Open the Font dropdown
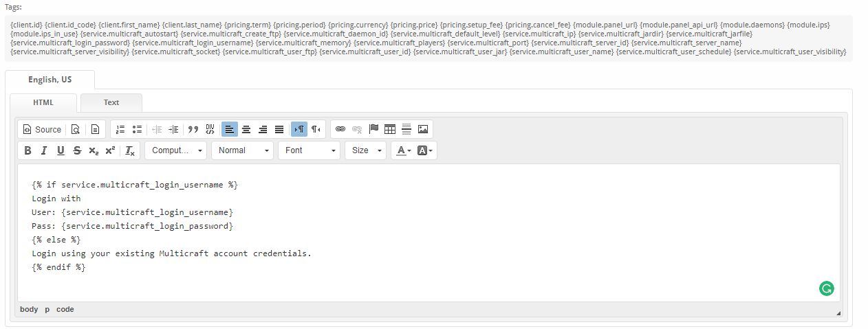The image size is (868, 329). tap(309, 150)
